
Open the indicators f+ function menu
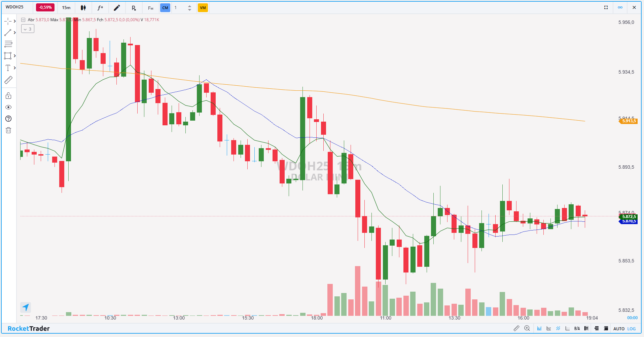click(100, 8)
